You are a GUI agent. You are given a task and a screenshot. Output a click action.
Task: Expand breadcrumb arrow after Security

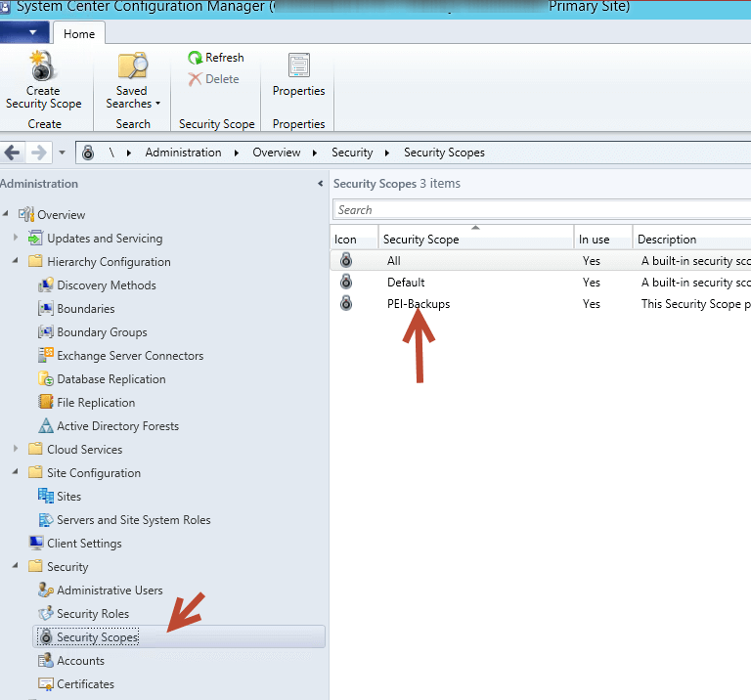pyautogui.click(x=387, y=153)
